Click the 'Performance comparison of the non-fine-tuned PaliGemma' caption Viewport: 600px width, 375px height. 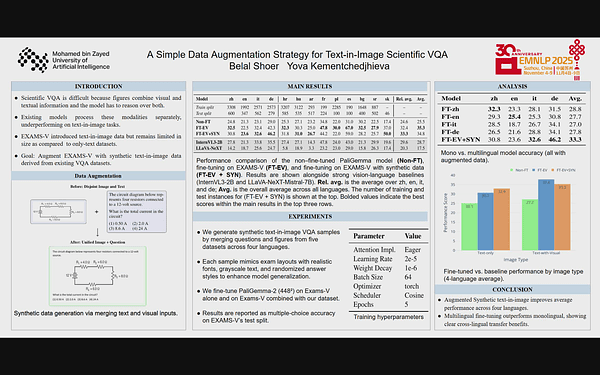coord(310,182)
